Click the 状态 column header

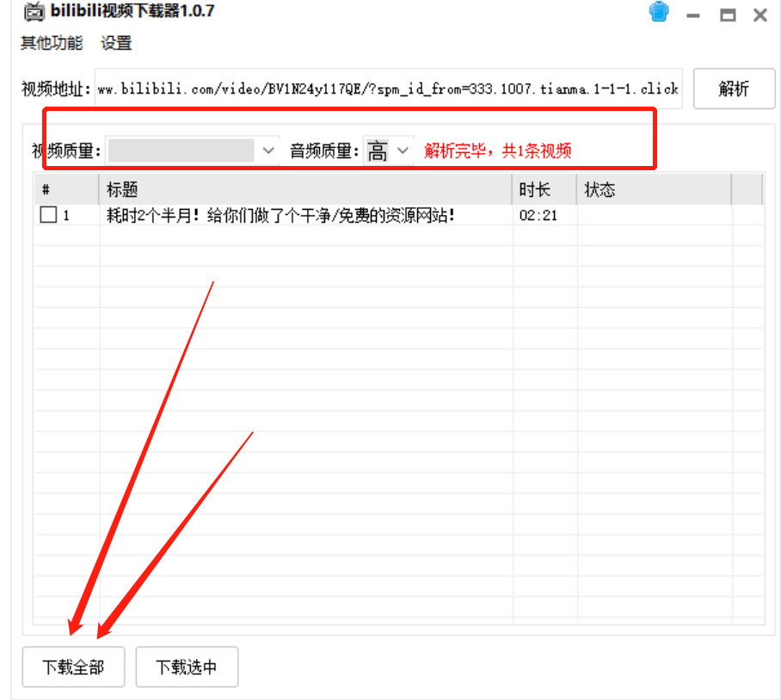click(x=654, y=190)
